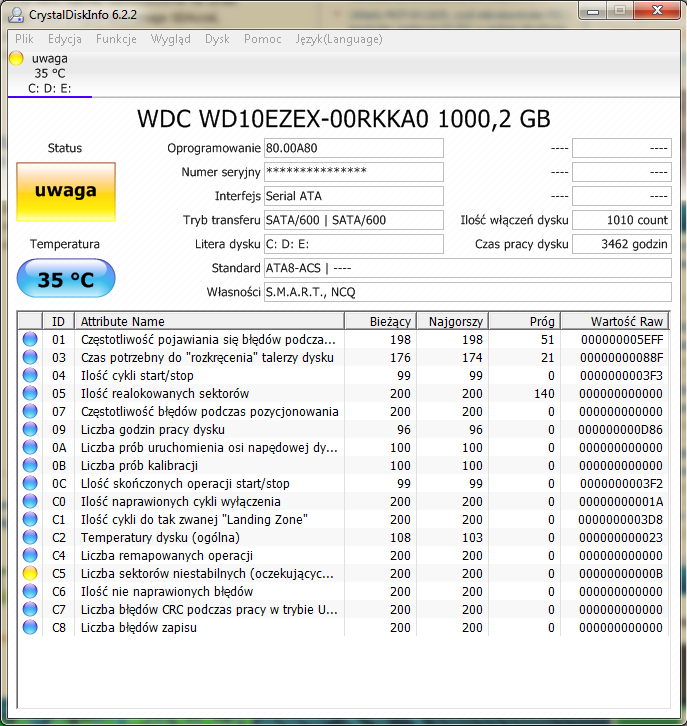Click the status orb for attribute C0

pos(30,501)
